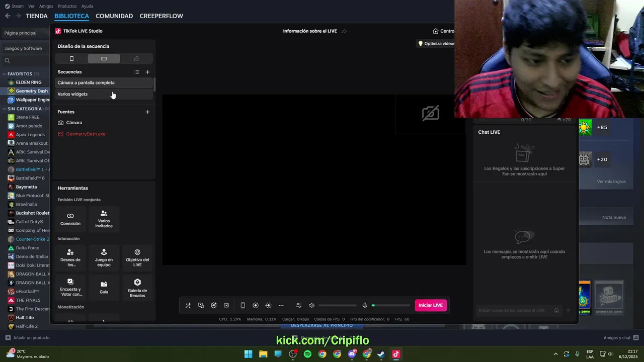Click the Iniciar LIVE button
This screenshot has width=644, height=362.
431,305
